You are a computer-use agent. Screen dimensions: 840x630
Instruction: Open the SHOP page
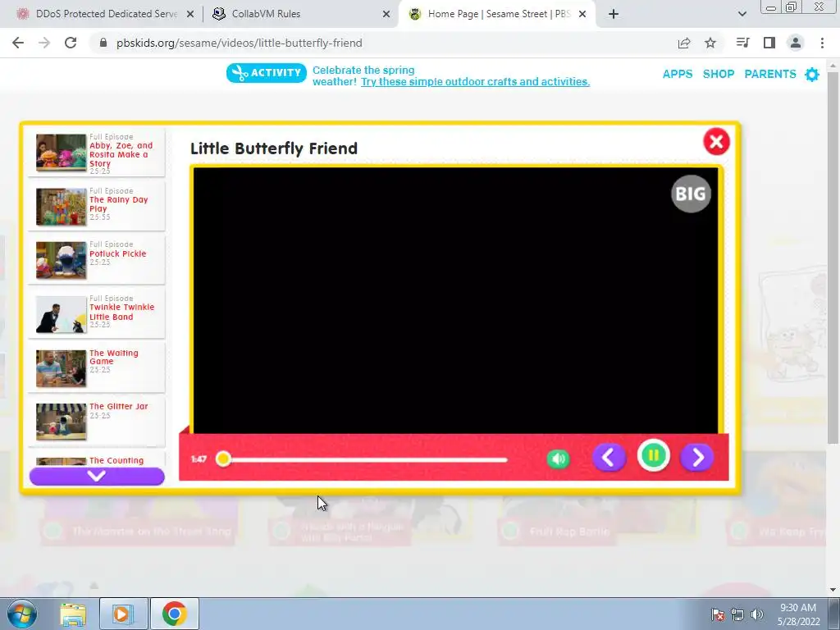[x=719, y=74]
